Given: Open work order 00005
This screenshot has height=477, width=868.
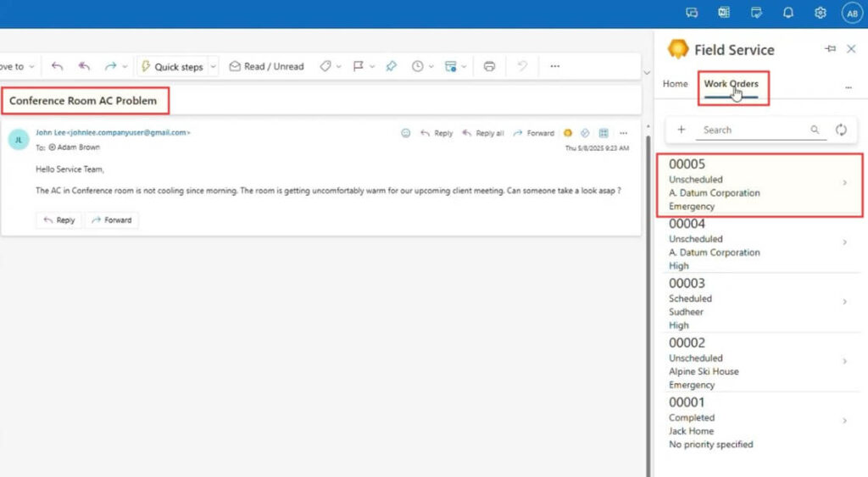Looking at the screenshot, I should (x=759, y=185).
